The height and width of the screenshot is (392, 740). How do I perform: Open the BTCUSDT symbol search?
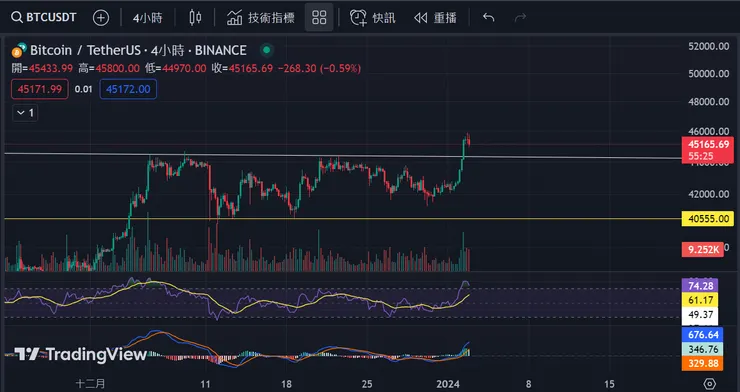point(43,18)
